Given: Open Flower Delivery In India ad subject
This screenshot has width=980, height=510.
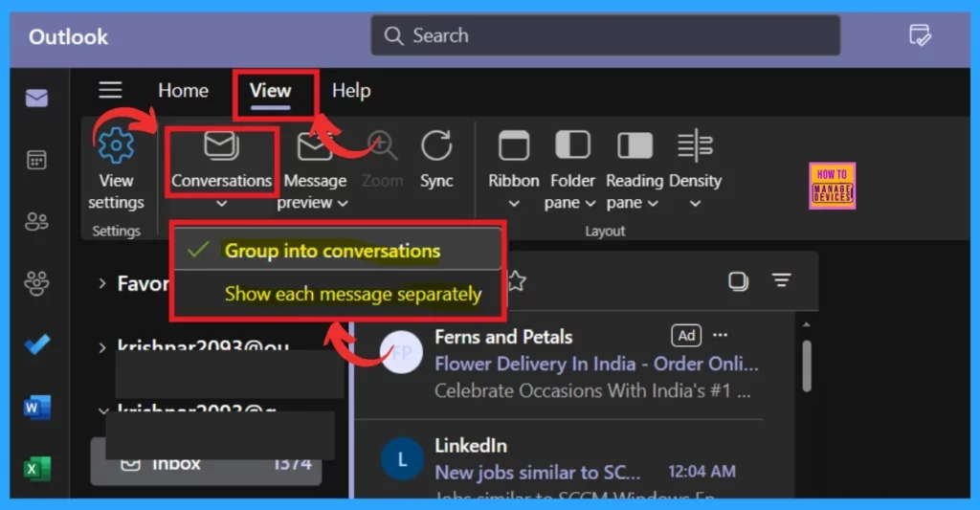Looking at the screenshot, I should (597, 364).
